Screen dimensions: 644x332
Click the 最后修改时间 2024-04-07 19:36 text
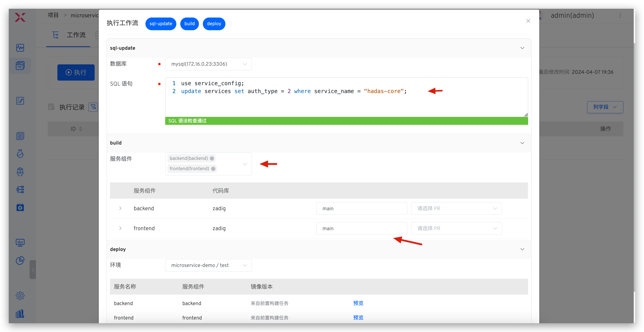coord(576,72)
